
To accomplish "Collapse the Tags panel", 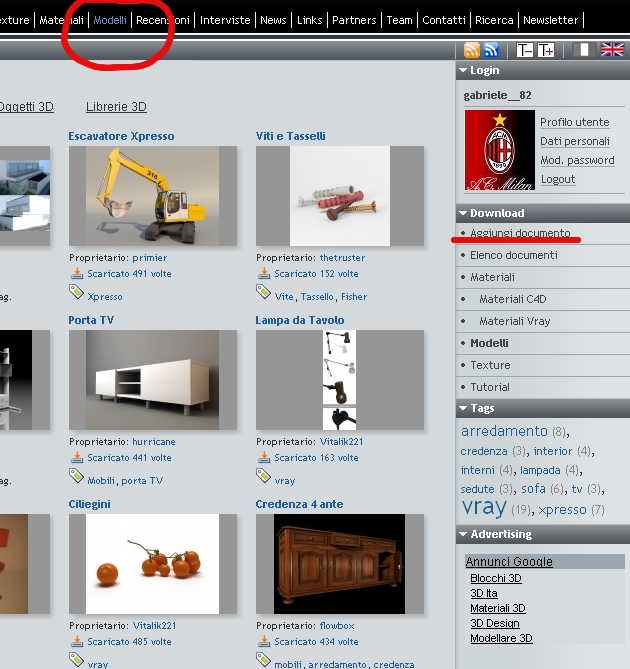I will [x=463, y=408].
